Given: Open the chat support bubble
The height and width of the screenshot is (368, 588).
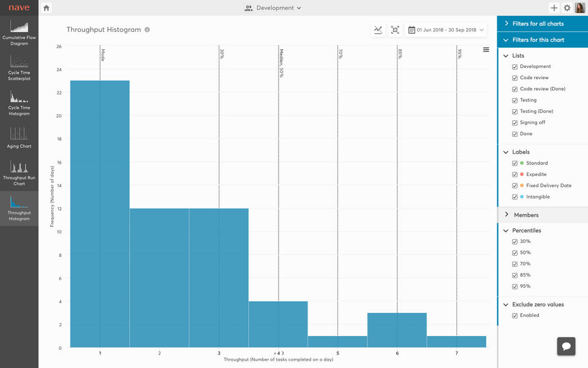Looking at the screenshot, I should click(566, 346).
